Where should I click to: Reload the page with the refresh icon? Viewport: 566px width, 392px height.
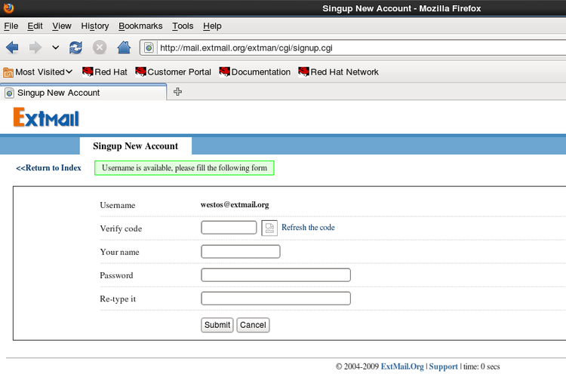coord(75,47)
